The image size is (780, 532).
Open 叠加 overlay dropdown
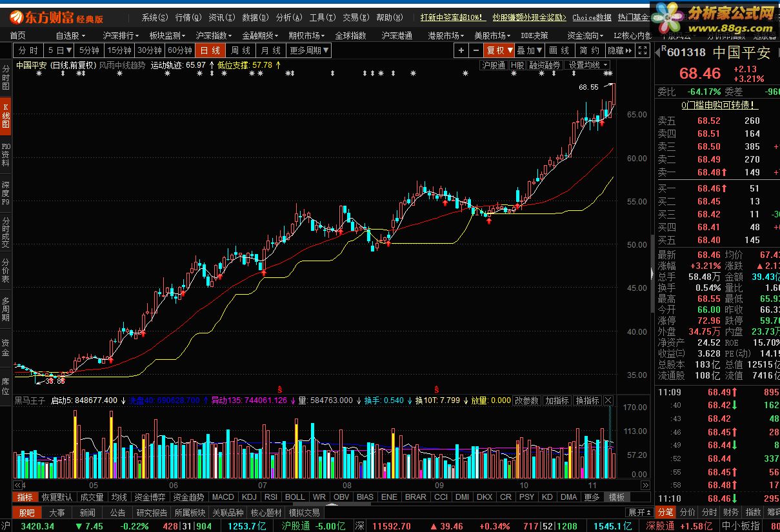tap(530, 50)
